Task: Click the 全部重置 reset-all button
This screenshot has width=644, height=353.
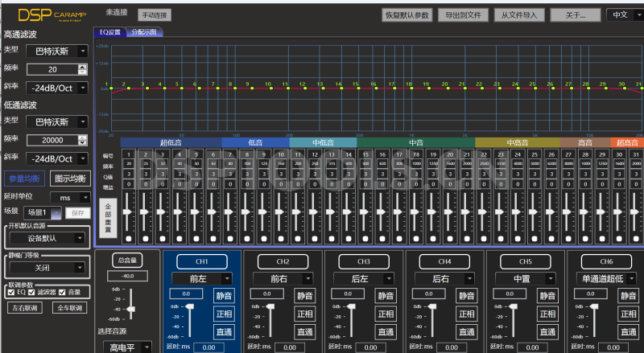Action: 109,219
